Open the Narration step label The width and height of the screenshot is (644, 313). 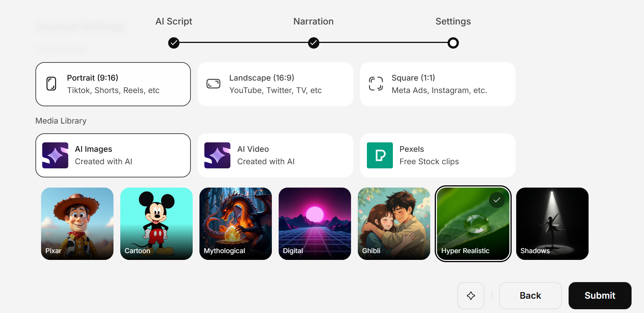(x=314, y=21)
